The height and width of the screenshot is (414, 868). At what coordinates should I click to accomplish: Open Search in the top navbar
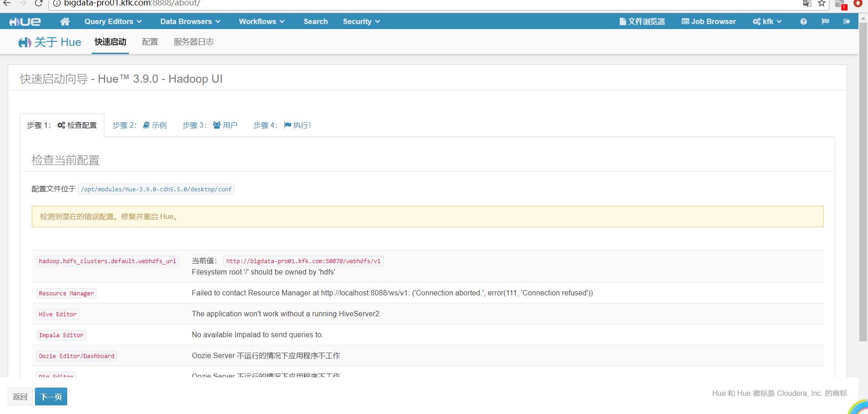316,21
